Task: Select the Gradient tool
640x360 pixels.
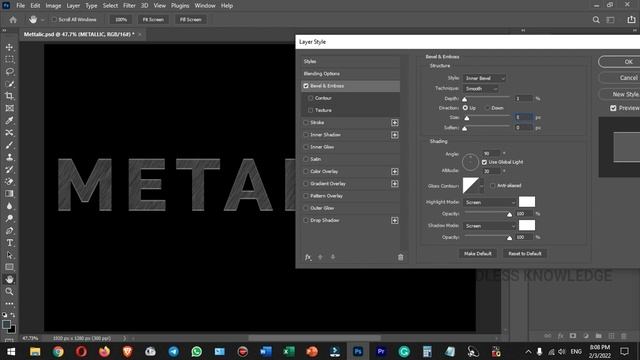Action: [9, 194]
